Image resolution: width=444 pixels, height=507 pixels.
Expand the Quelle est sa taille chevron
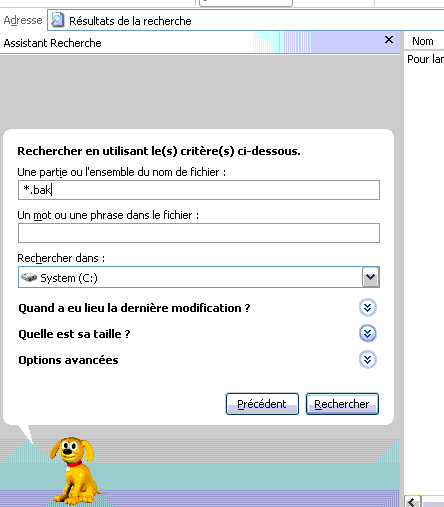click(x=367, y=333)
